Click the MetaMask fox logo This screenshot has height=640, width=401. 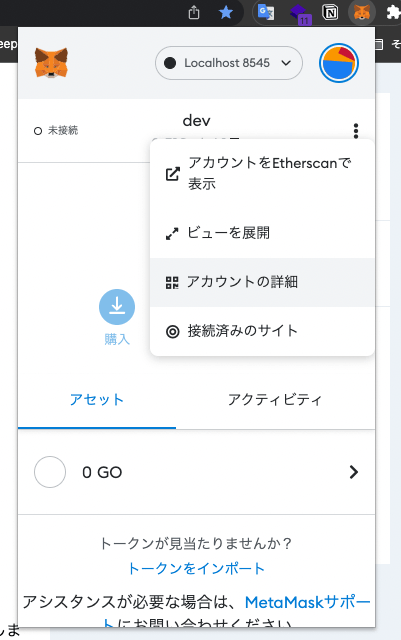[x=51, y=62]
